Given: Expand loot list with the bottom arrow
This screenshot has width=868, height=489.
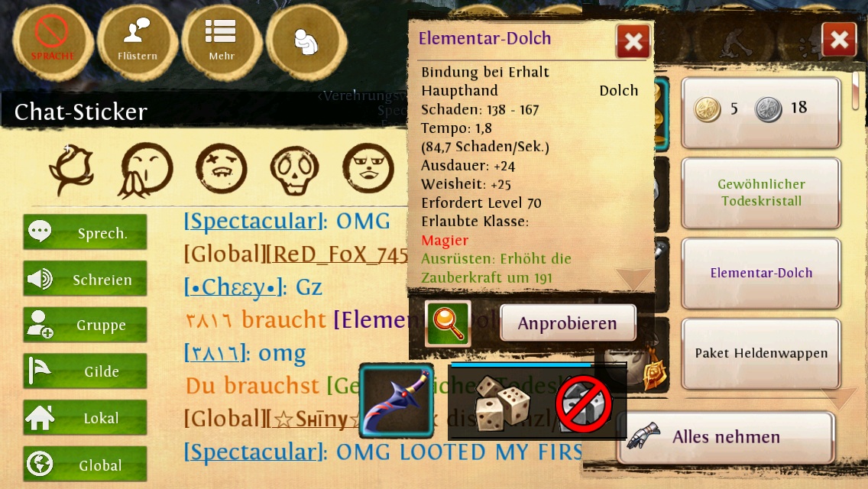Looking at the screenshot, I should pos(839,397).
